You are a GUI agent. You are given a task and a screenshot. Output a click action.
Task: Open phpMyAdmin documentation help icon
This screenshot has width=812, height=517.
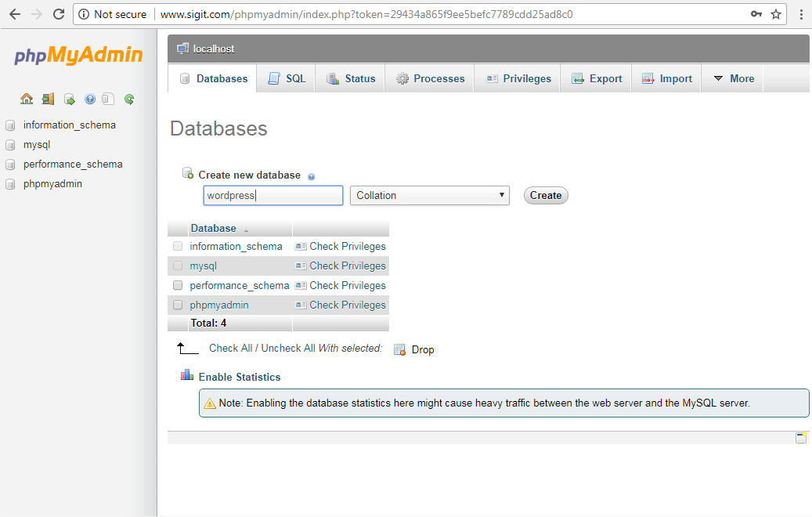(x=90, y=99)
